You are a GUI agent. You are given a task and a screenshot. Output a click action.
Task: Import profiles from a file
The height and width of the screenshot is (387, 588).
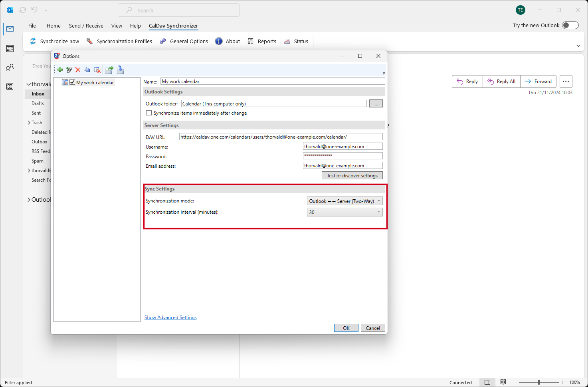121,70
